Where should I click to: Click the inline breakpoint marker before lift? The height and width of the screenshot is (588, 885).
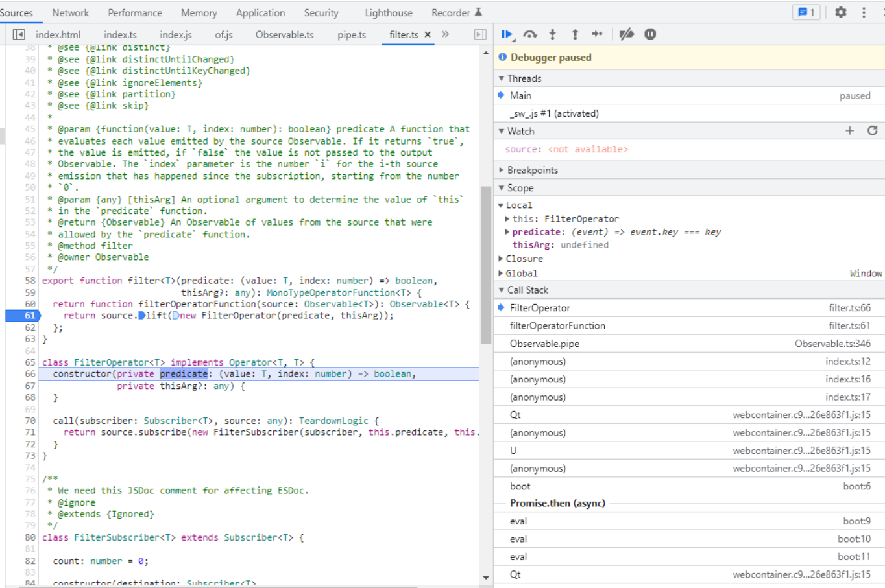click(x=141, y=316)
